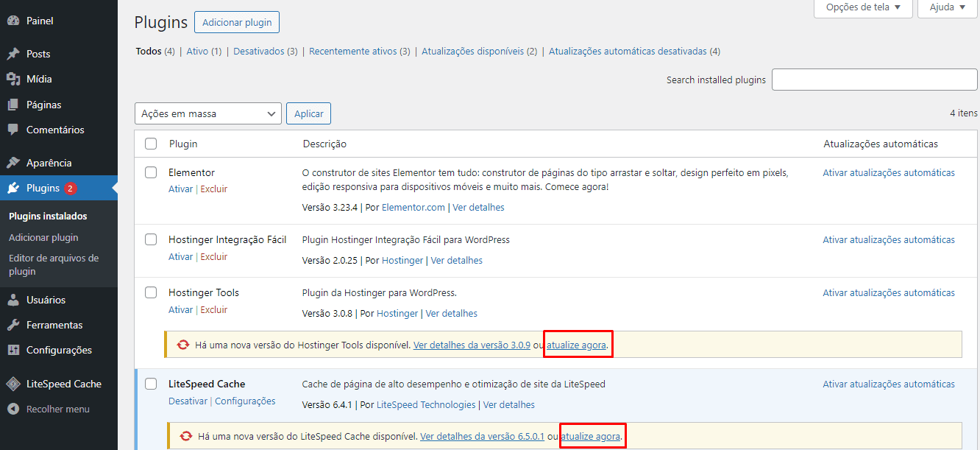Click the 4 itens count text
Image resolution: width=980 pixels, height=450 pixels.
point(964,113)
